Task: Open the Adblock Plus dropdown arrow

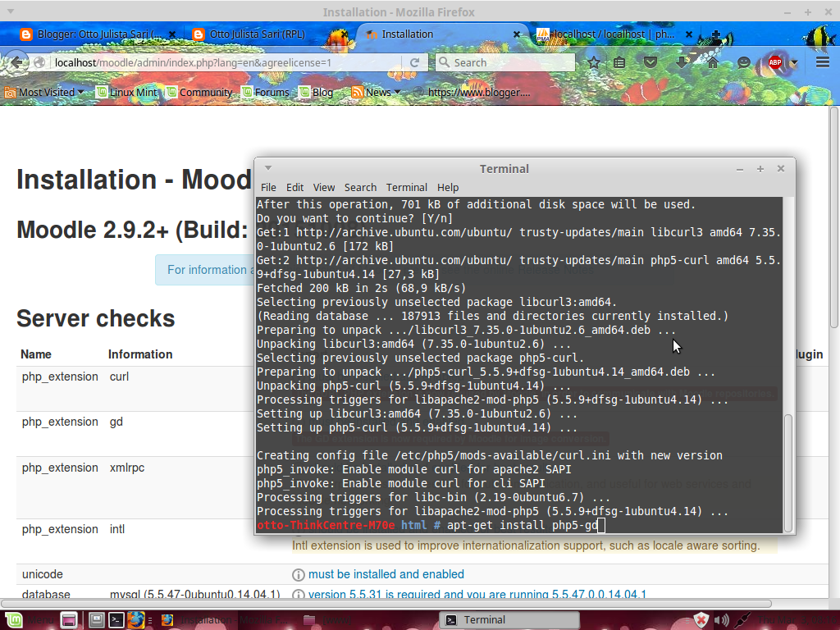Action: click(793, 62)
